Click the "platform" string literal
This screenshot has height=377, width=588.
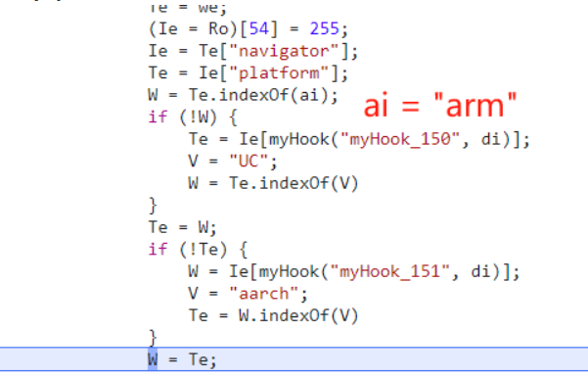coord(280,73)
